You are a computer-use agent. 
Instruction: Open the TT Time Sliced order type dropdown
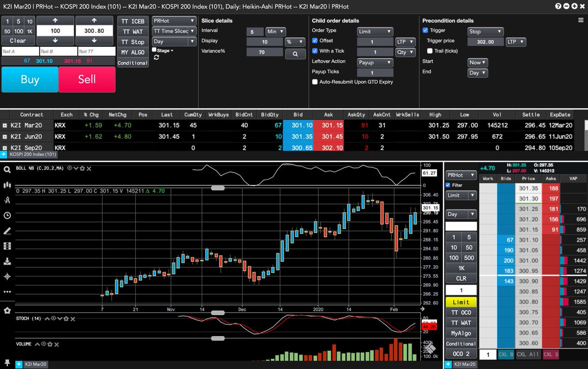174,31
